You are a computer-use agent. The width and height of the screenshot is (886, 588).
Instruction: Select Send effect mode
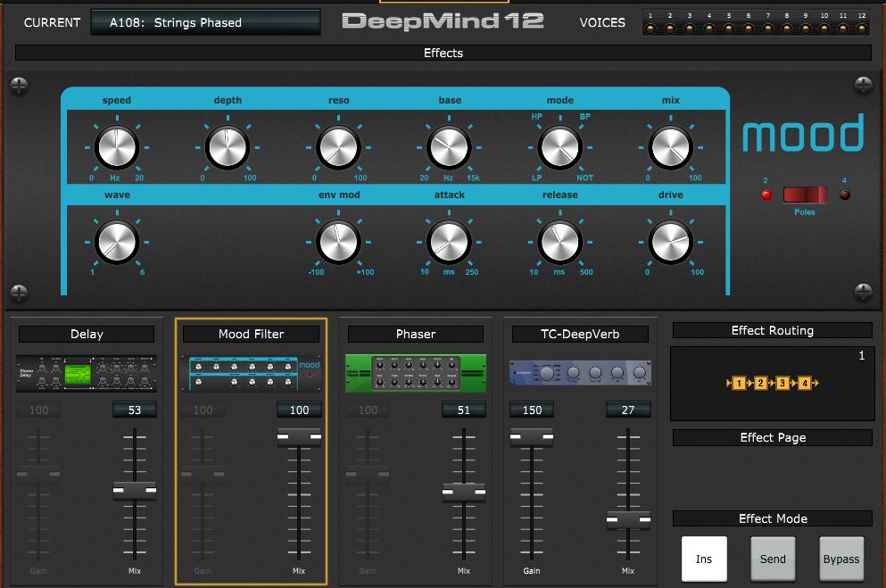(x=773, y=559)
